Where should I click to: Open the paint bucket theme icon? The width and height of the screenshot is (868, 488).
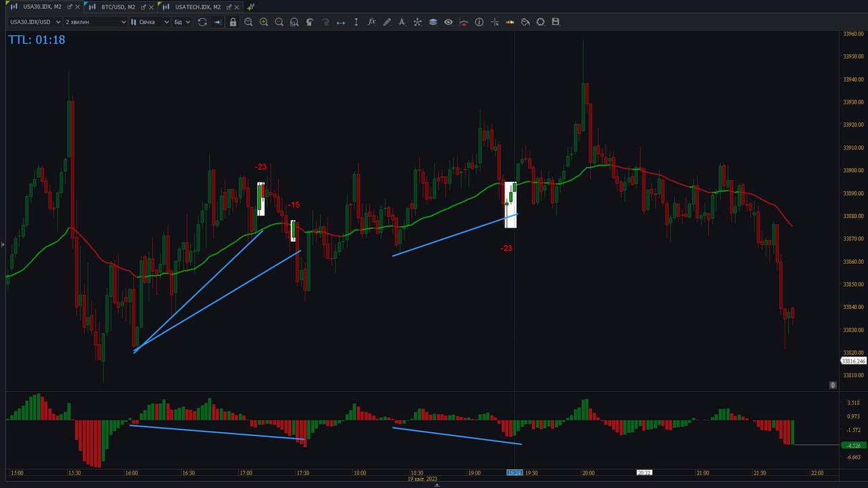click(525, 22)
